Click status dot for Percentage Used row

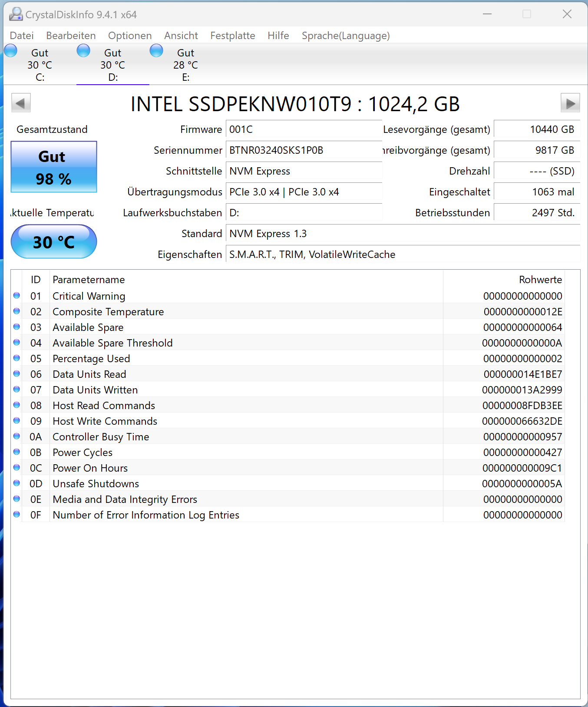coord(17,358)
